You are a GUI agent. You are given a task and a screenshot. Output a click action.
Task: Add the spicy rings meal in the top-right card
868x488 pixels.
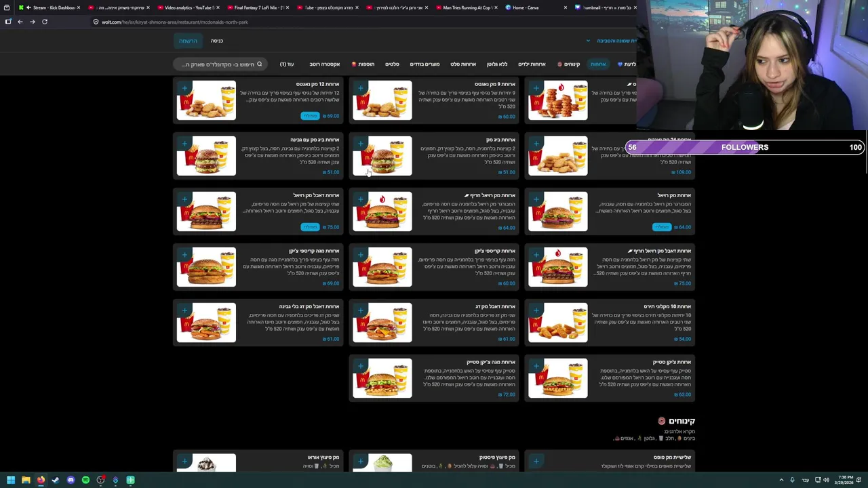click(x=536, y=88)
